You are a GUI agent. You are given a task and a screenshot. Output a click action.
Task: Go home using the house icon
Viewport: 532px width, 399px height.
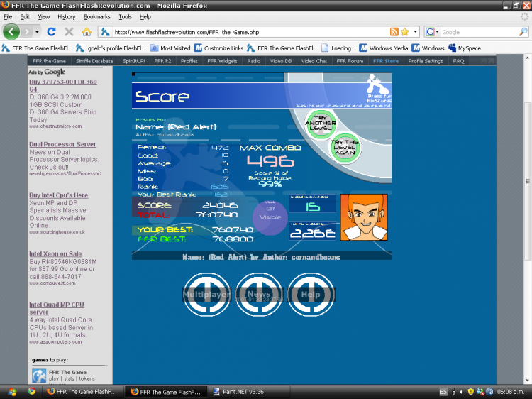[87, 32]
